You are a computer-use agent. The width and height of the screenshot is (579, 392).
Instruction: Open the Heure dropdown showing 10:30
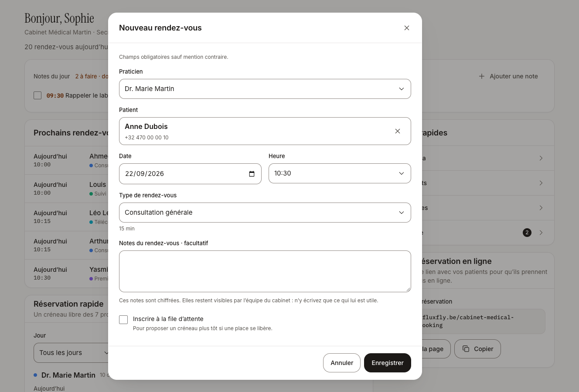pos(340,173)
